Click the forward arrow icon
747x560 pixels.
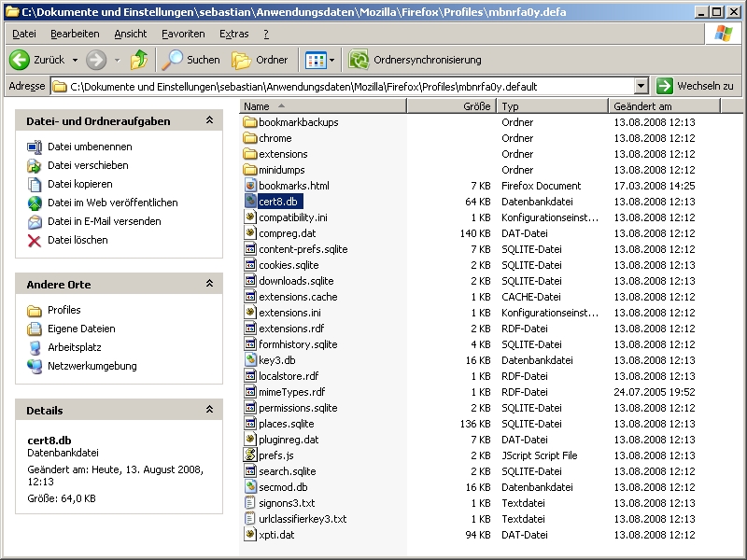(x=96, y=60)
